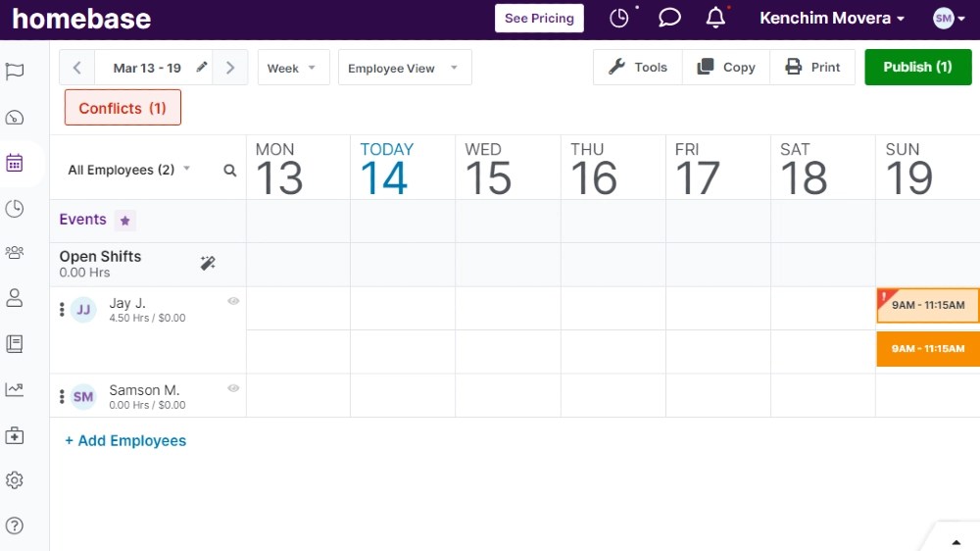980x551 pixels.
Task: Open the conflicting 9AM - 11:15AM shift with flag
Action: click(928, 305)
